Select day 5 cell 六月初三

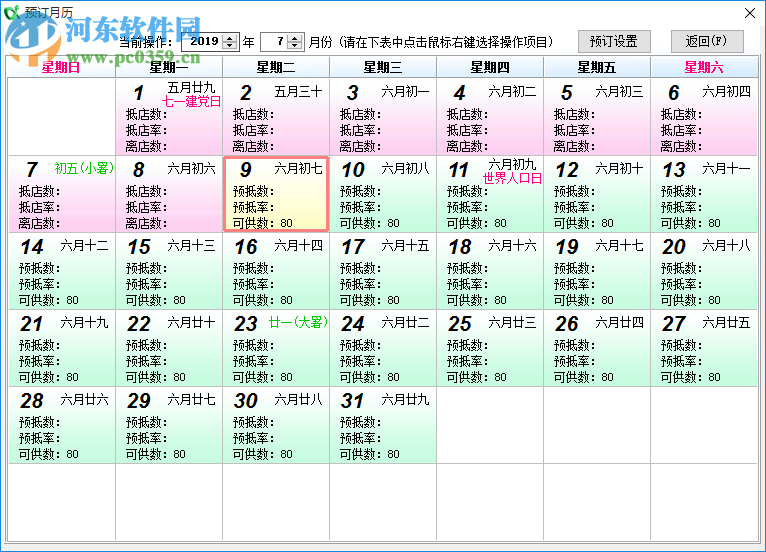[x=597, y=117]
